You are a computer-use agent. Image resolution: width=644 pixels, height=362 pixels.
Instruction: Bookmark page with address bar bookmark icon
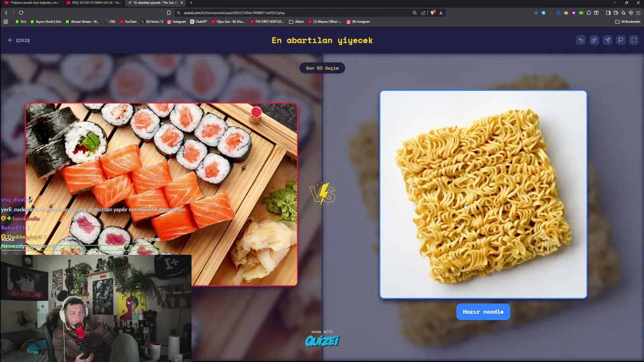pos(169,13)
